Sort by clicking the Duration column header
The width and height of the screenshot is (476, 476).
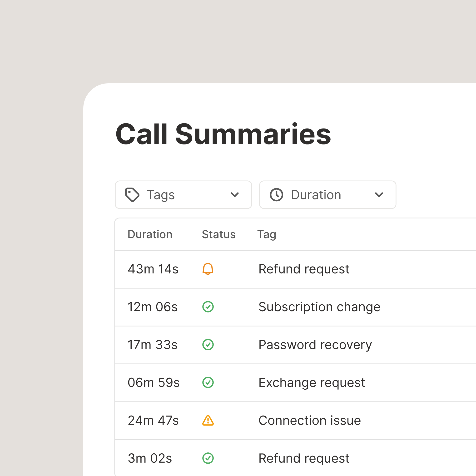[x=150, y=234]
